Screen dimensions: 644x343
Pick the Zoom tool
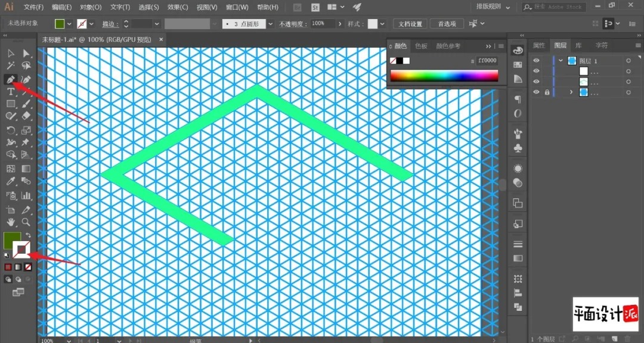(x=26, y=222)
